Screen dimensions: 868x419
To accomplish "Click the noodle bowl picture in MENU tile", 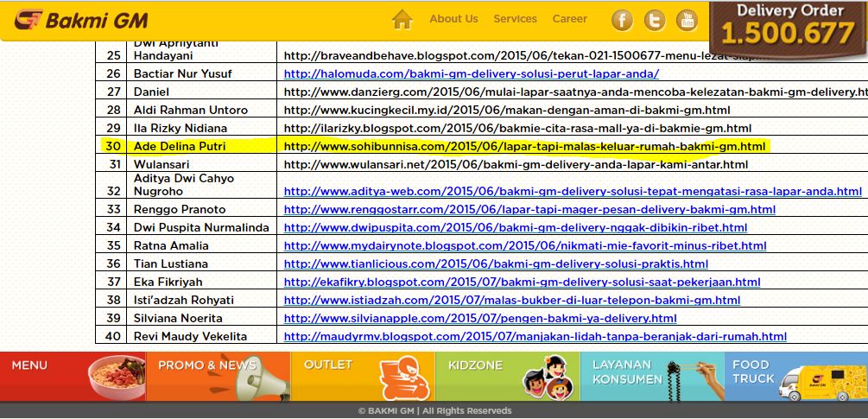I will (117, 378).
